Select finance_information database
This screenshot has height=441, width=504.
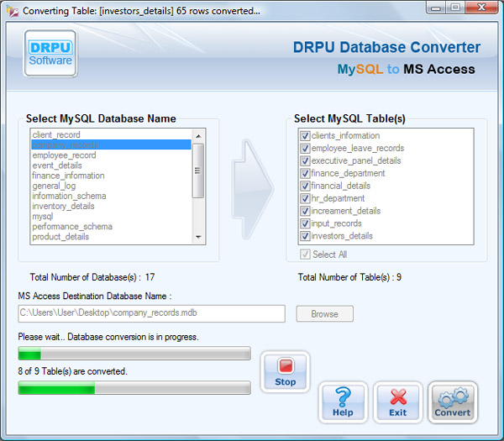[111, 176]
